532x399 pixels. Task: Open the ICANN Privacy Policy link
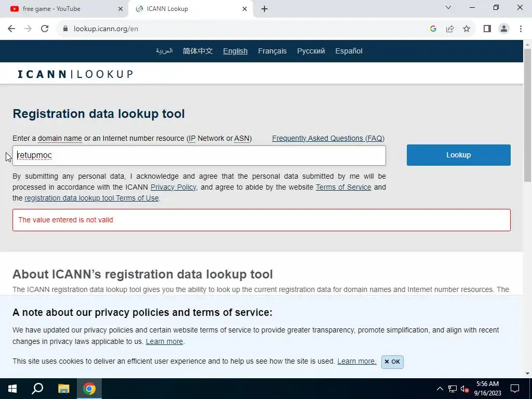point(174,187)
